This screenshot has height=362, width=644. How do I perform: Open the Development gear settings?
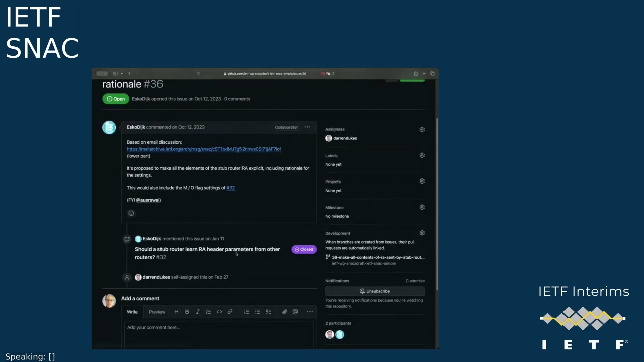click(422, 233)
